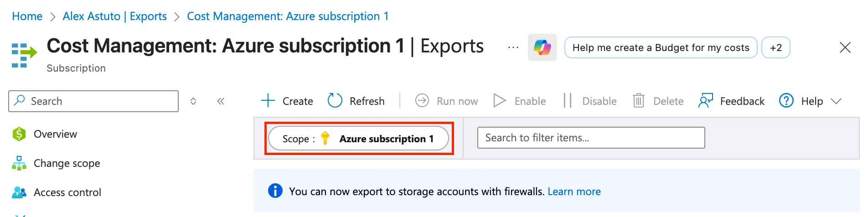Click the Copilot icon in header

click(542, 47)
